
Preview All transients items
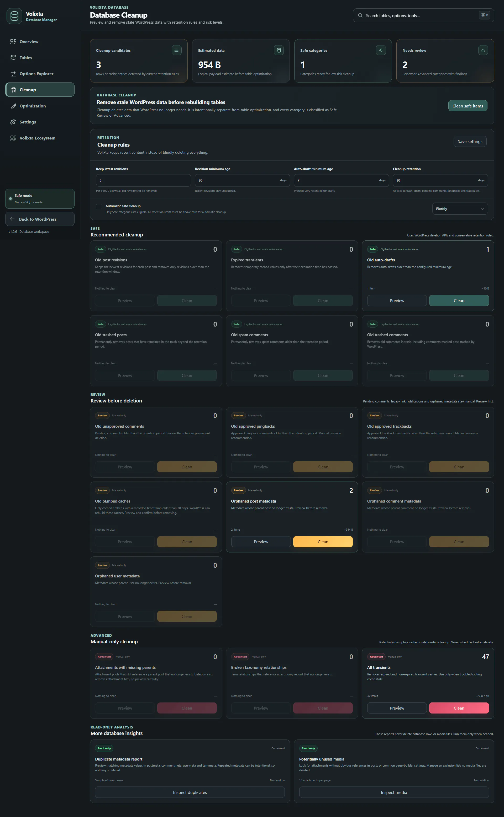coord(397,708)
